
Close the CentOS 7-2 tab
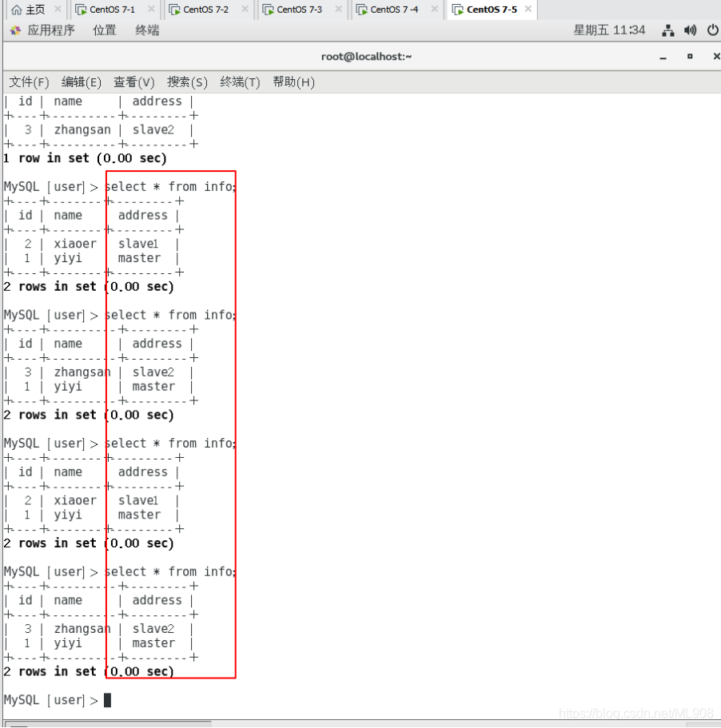[245, 9]
